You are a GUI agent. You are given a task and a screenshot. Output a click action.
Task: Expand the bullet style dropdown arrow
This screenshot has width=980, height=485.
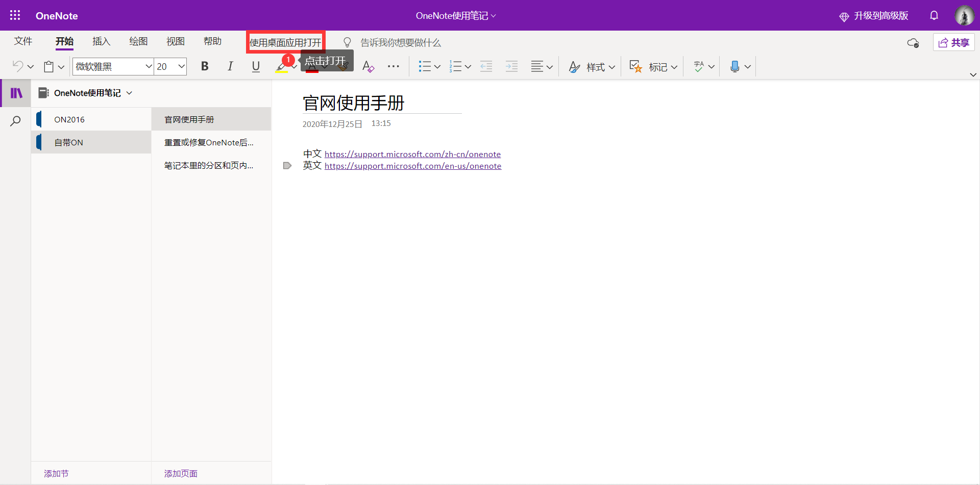click(437, 67)
